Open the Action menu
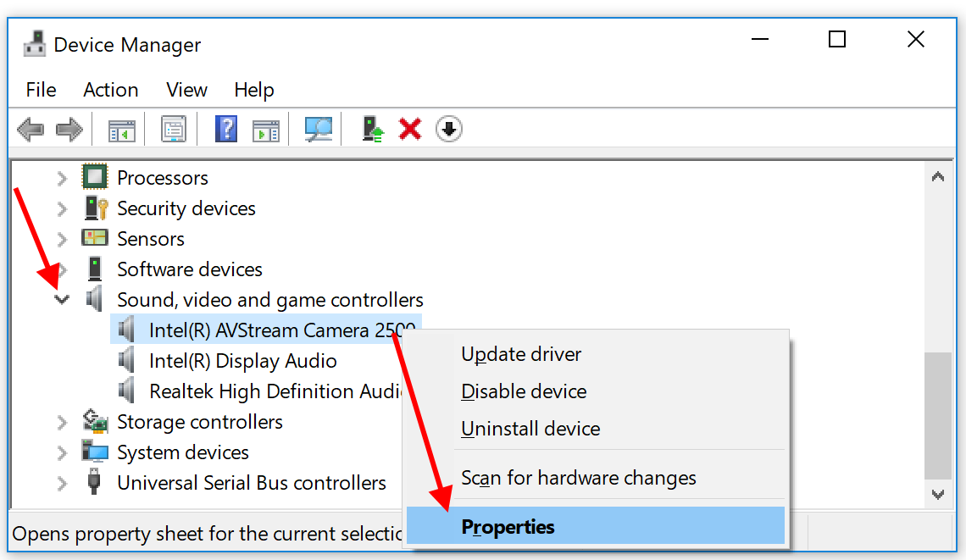This screenshot has height=560, width=966. click(x=110, y=90)
